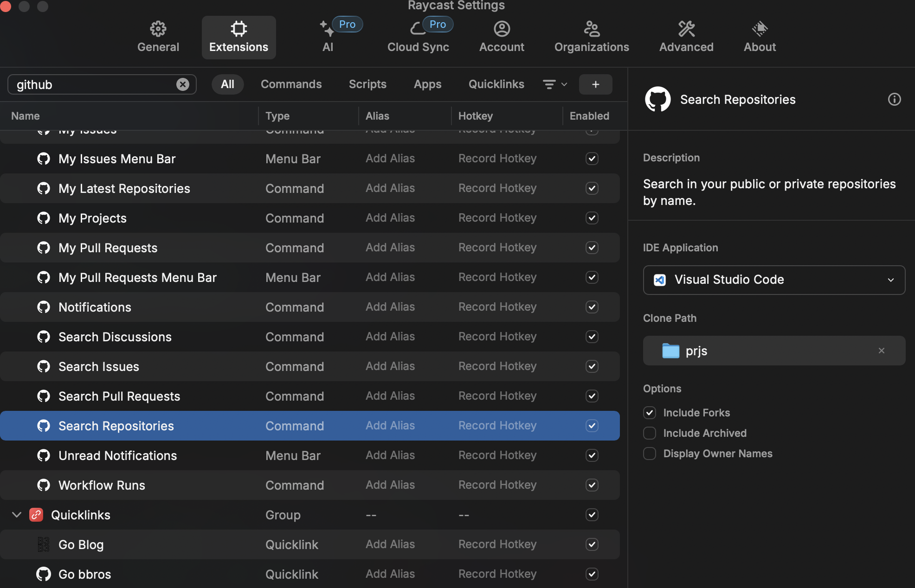Disable the Workflow Runs command checkbox
The width and height of the screenshot is (915, 588).
(x=592, y=485)
